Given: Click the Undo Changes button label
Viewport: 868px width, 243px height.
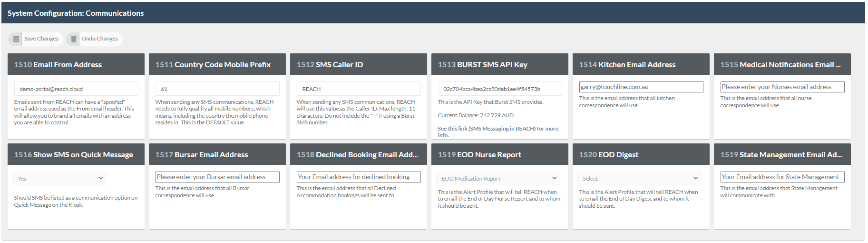Looking at the screenshot, I should 100,39.
